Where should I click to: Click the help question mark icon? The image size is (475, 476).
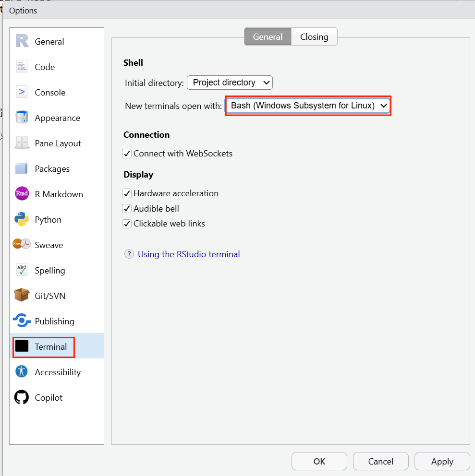[129, 254]
